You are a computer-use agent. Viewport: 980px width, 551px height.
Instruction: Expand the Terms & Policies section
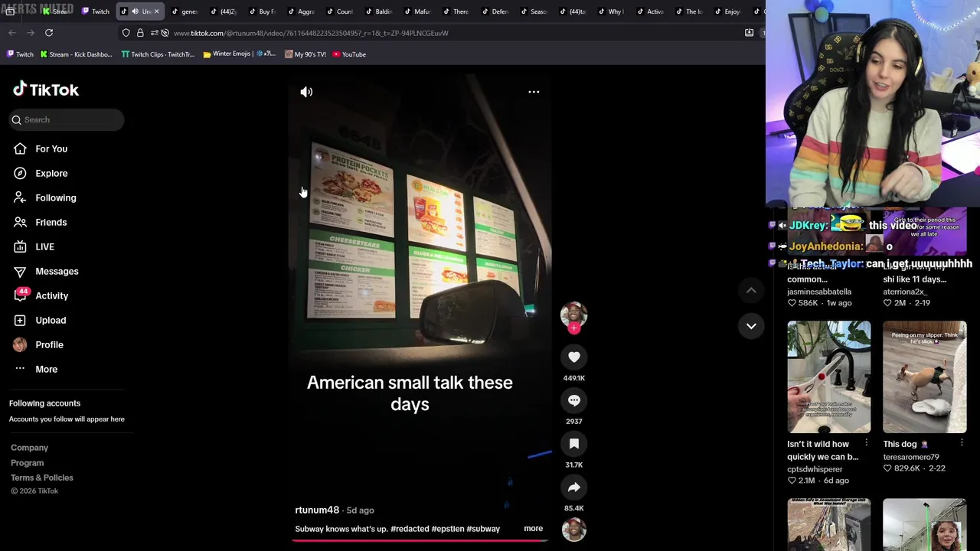(x=42, y=478)
